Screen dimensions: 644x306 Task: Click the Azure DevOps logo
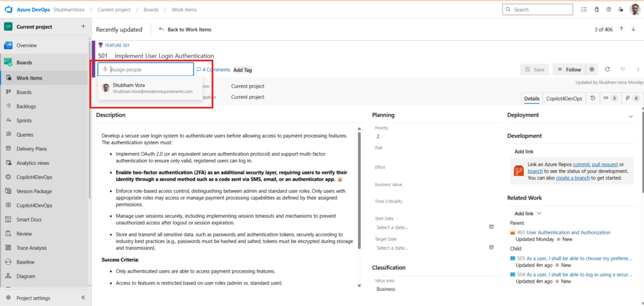9,9
